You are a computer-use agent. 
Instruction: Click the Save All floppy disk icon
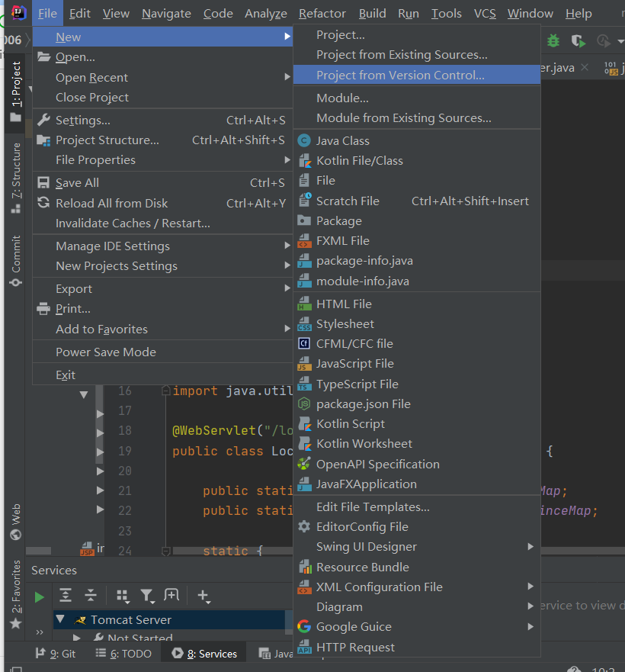point(43,182)
